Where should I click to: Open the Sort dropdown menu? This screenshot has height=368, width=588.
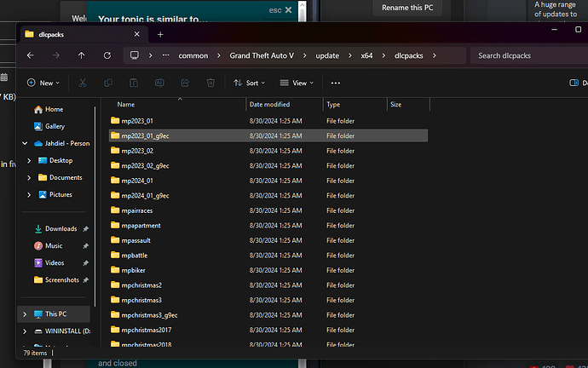(249, 83)
